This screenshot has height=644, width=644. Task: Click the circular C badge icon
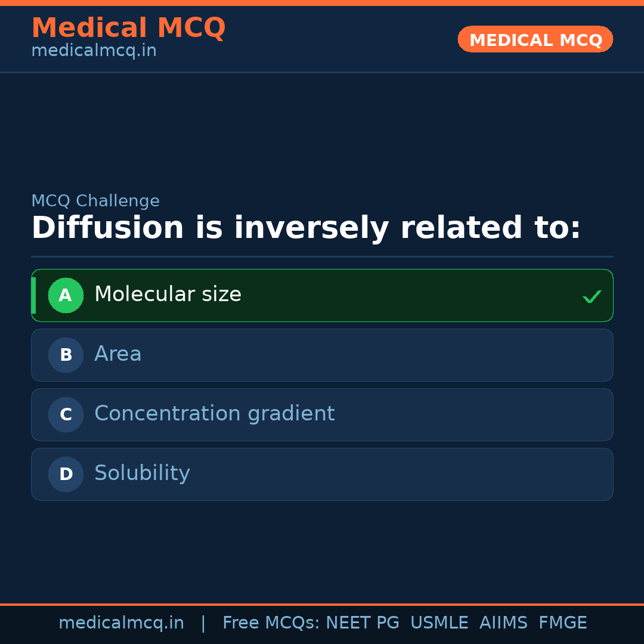click(66, 414)
